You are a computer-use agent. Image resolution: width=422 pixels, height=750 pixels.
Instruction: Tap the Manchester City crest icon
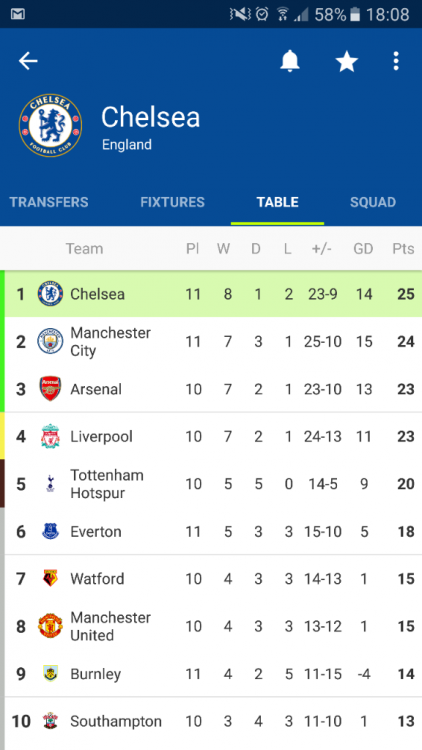coord(50,341)
